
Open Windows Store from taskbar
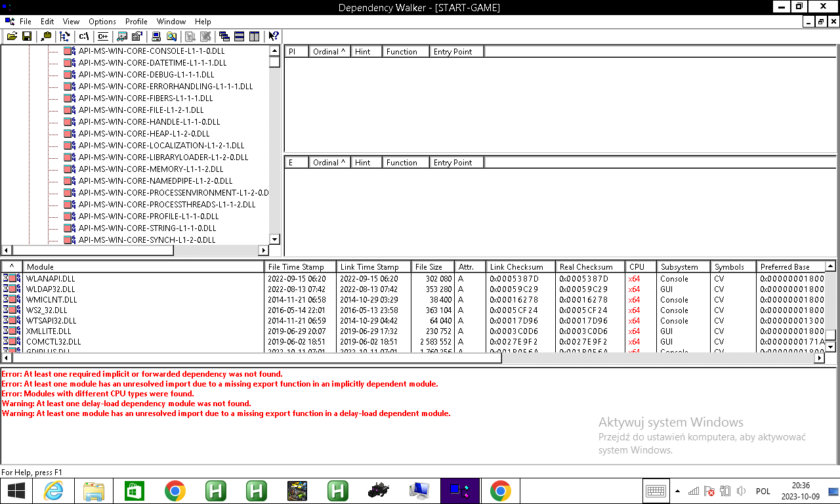coord(135,491)
